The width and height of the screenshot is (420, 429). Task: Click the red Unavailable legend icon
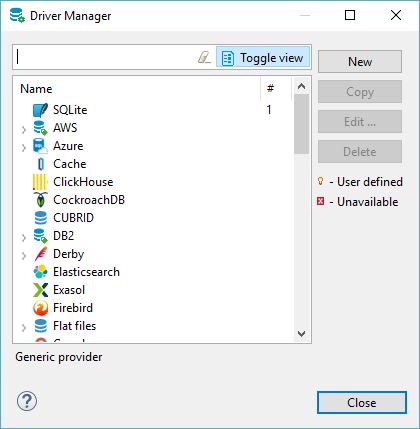click(x=320, y=201)
